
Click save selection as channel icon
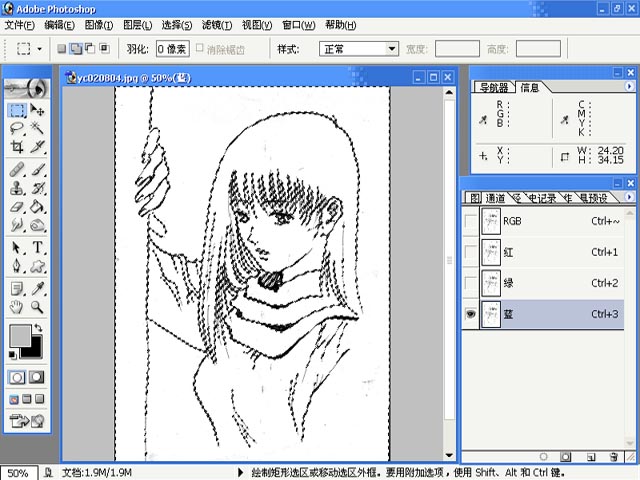566,457
